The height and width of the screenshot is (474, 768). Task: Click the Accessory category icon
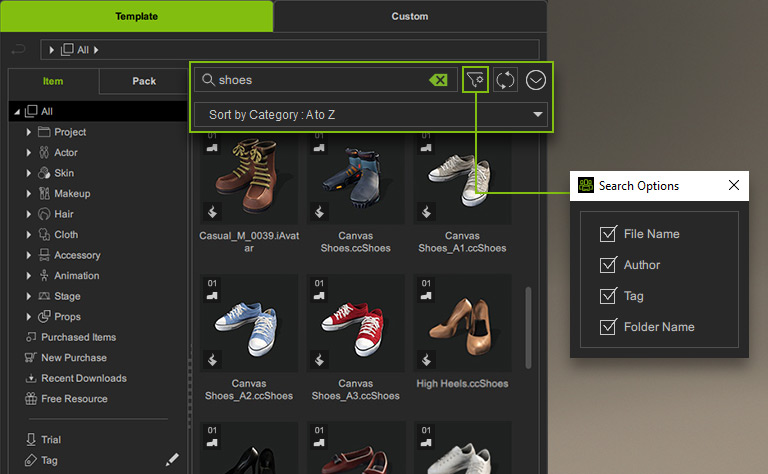point(44,255)
